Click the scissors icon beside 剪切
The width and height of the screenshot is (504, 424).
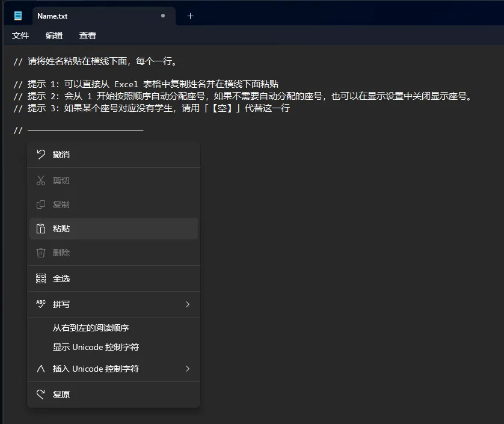(41, 180)
